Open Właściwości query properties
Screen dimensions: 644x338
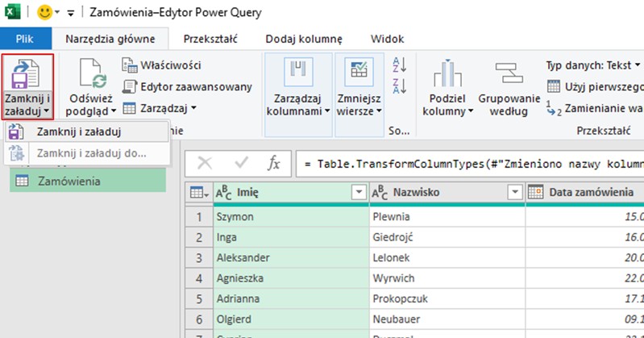point(162,65)
